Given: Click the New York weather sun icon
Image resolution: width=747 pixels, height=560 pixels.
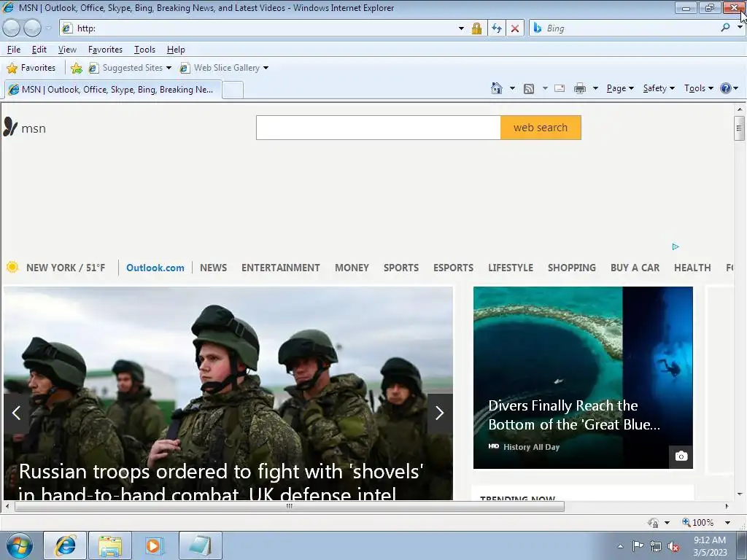Looking at the screenshot, I should (12, 267).
